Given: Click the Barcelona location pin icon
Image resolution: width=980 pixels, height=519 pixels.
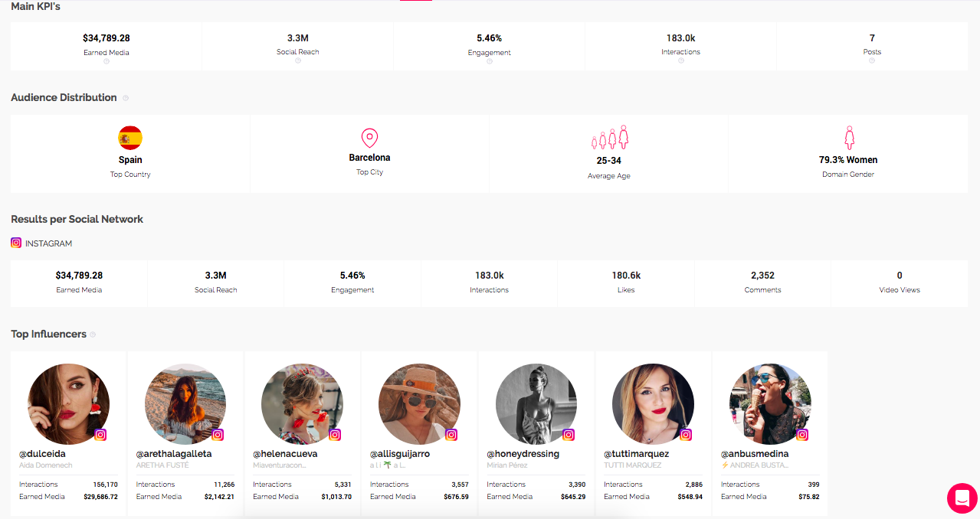Looking at the screenshot, I should [x=369, y=138].
